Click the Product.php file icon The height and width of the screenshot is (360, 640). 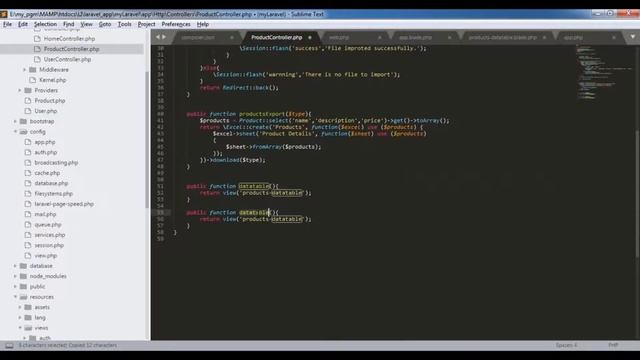[28, 100]
